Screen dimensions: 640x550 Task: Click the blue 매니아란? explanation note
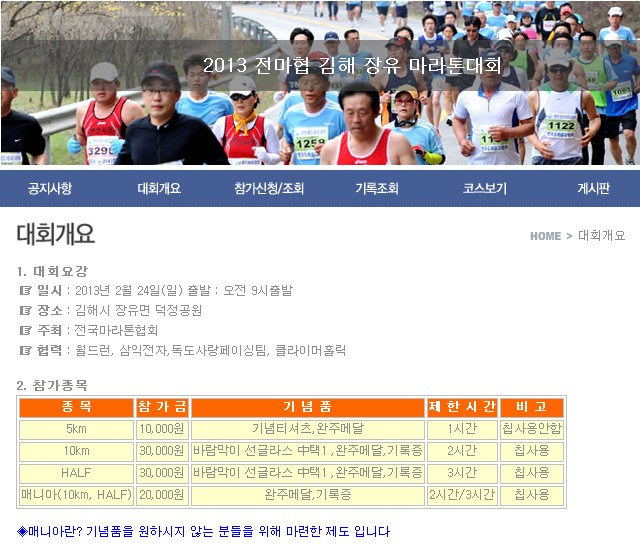[x=203, y=532]
